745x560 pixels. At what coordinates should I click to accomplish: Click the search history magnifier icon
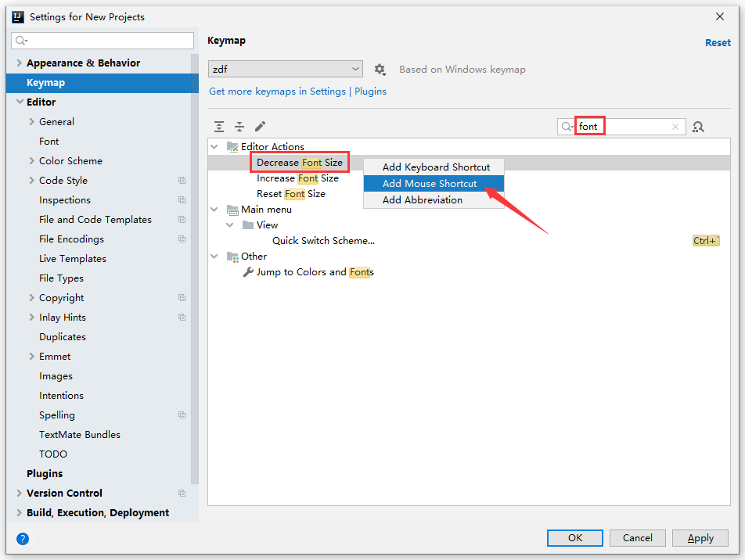tap(567, 127)
